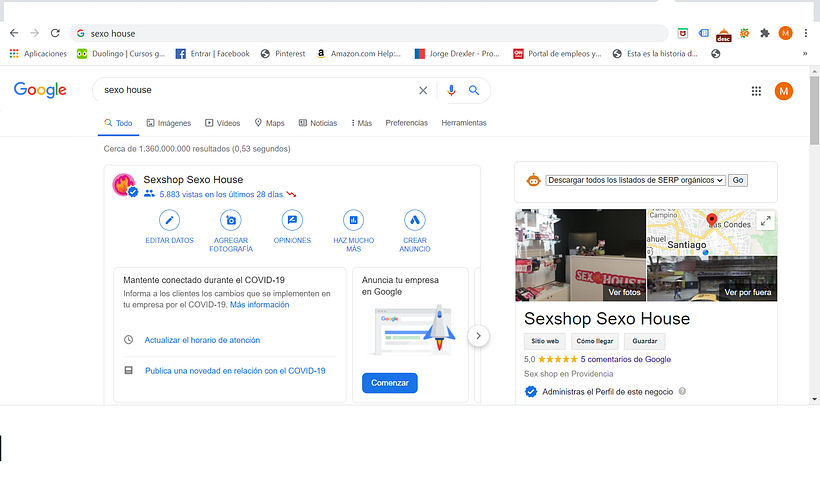Reload the page in browser
The image size is (820, 485).
[55, 33]
